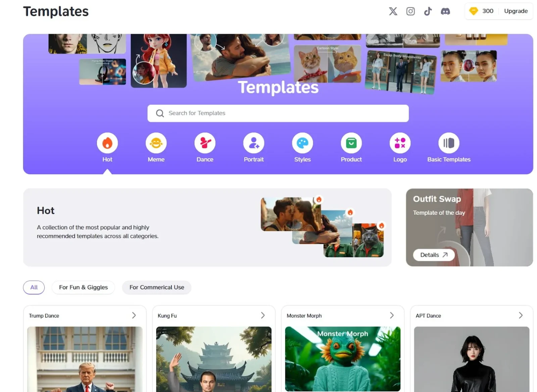The width and height of the screenshot is (537, 392).
Task: Open the Portrait category icon
Action: click(253, 143)
